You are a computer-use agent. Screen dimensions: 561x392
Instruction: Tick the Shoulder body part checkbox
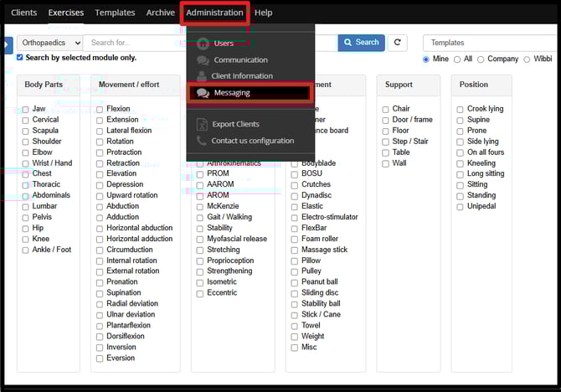(25, 142)
